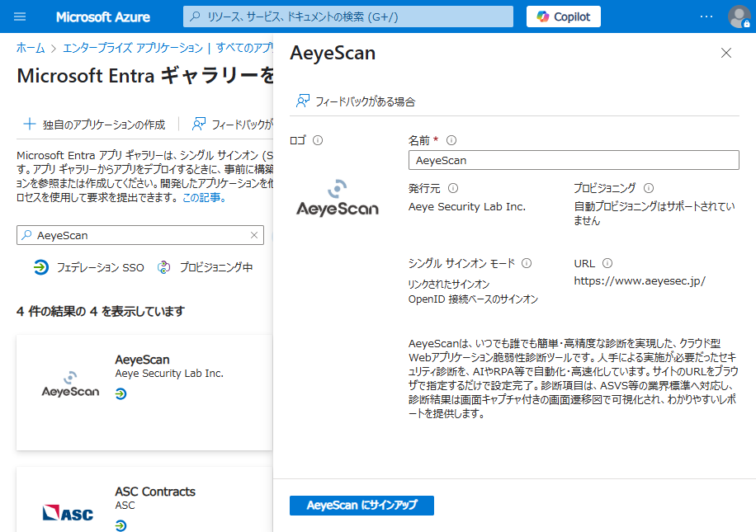Toggle the プロビジョニング中 filter
Screen dimensions: 756x532
(206, 267)
